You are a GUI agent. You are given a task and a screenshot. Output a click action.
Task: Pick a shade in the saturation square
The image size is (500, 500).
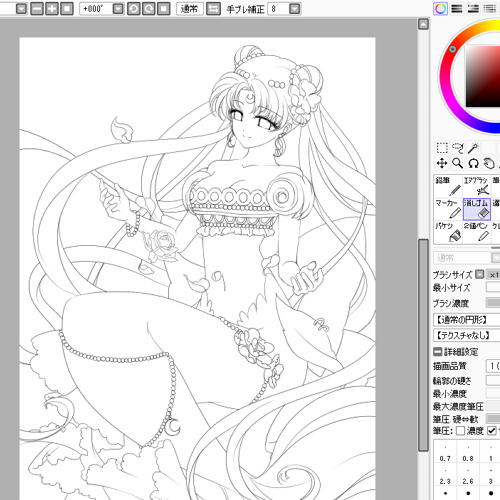(483, 77)
